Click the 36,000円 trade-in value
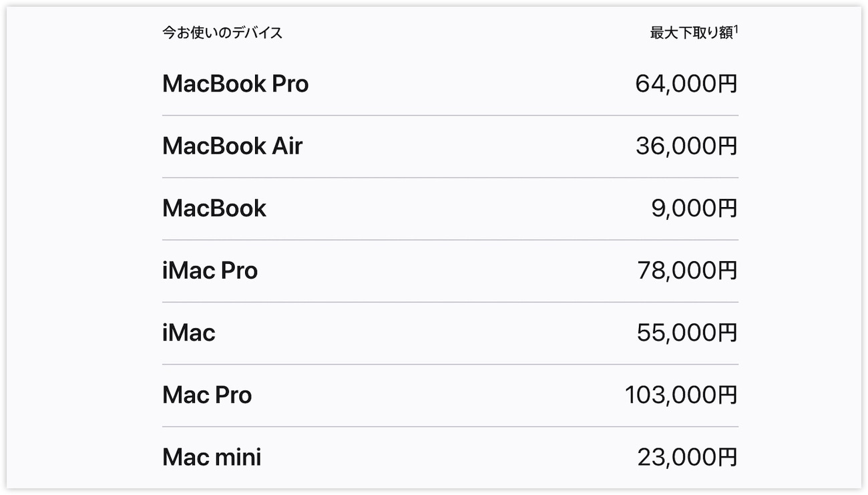868x495 pixels. [x=686, y=146]
